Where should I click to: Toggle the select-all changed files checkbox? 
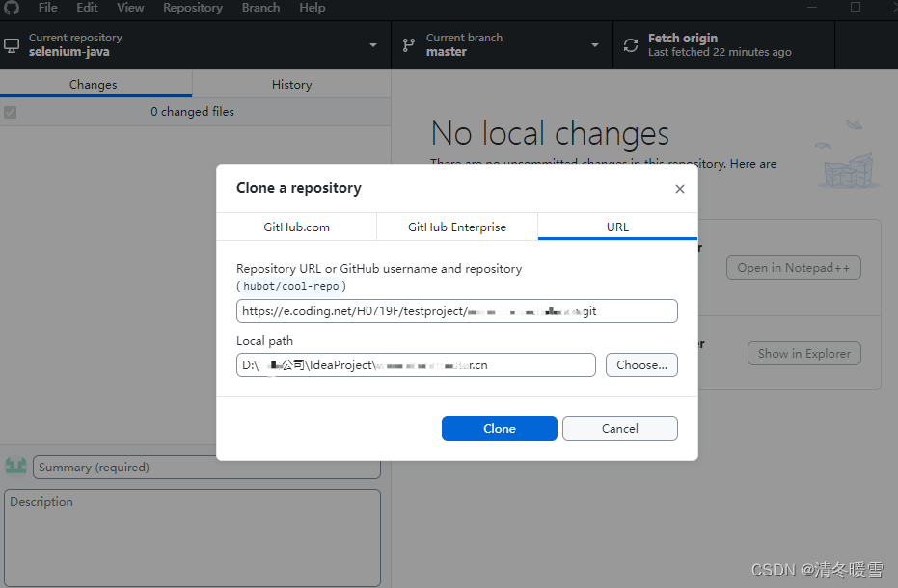(10, 112)
